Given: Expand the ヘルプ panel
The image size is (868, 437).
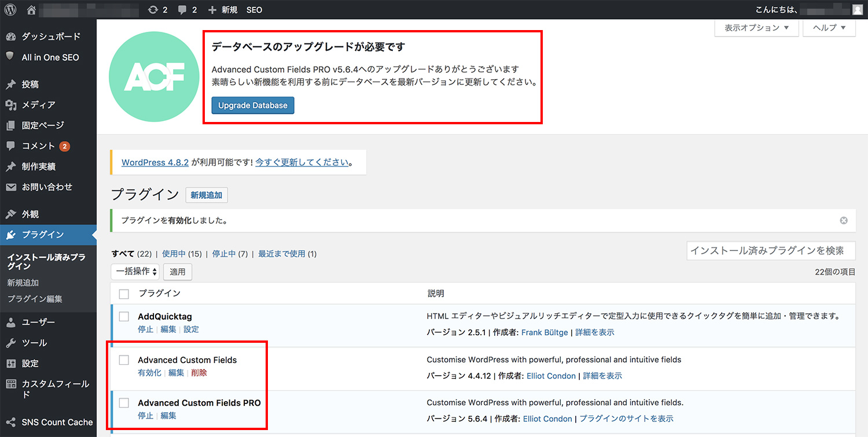Looking at the screenshot, I should (x=829, y=28).
